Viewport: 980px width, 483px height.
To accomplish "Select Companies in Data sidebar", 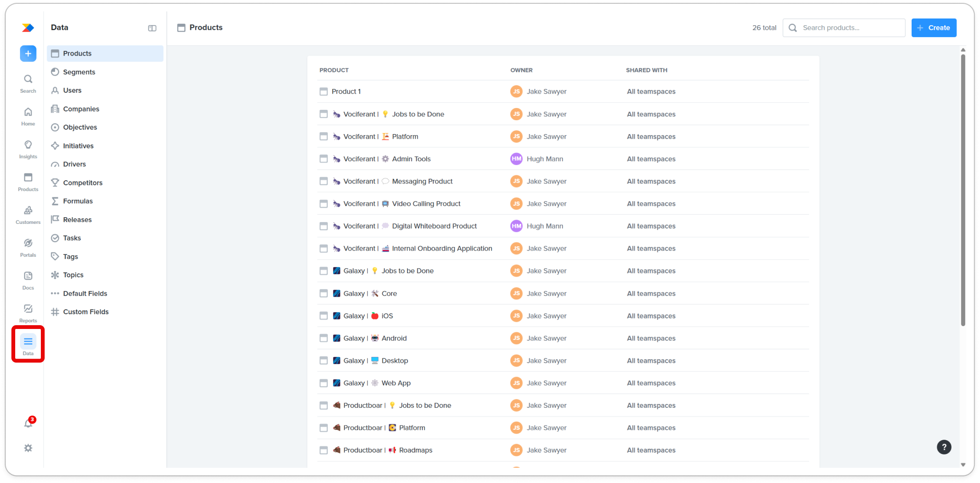I will click(105, 109).
